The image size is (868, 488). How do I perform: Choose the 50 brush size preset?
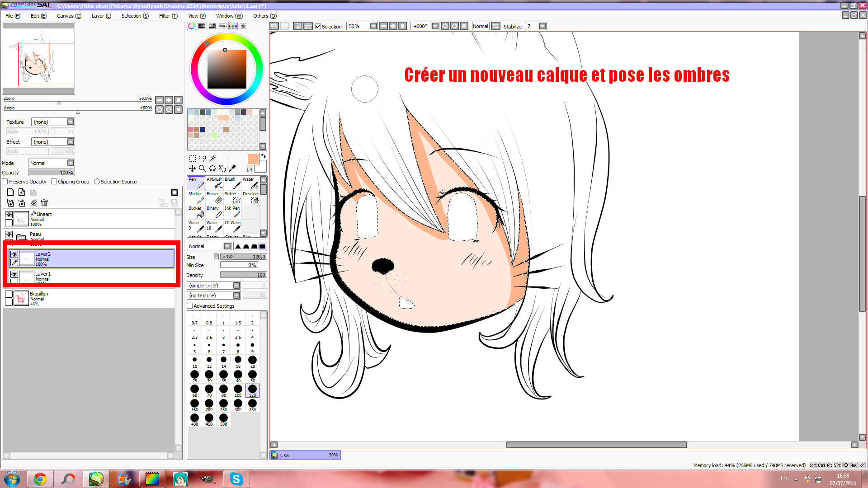pos(252,375)
